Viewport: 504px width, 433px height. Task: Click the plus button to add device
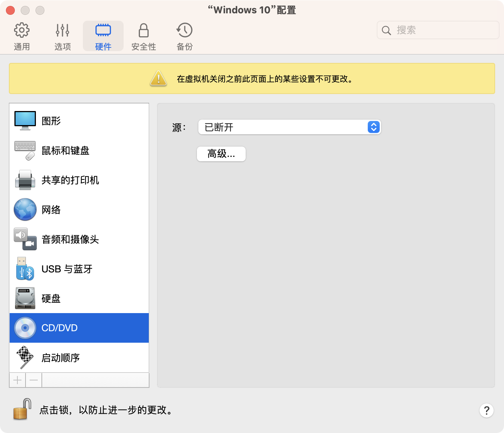pyautogui.click(x=17, y=380)
